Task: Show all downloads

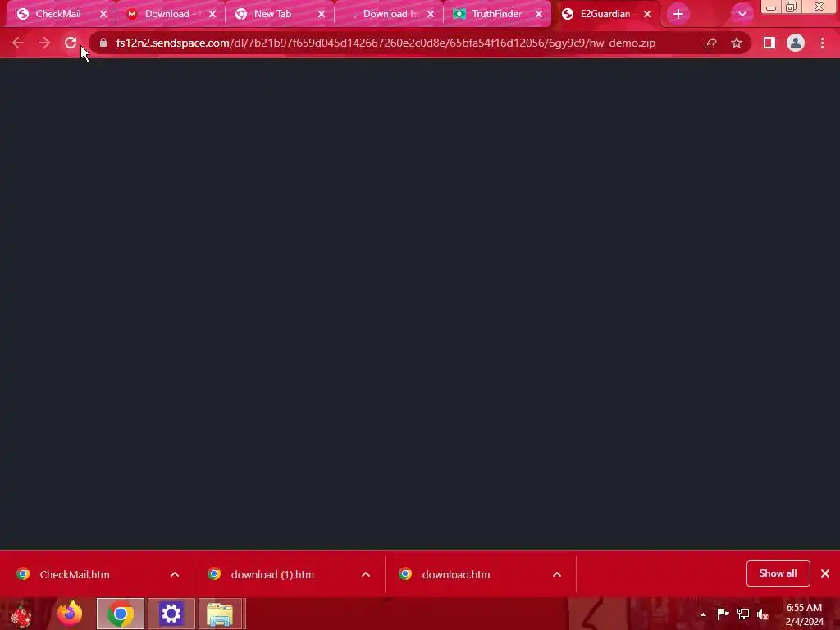Action: pyautogui.click(x=778, y=573)
